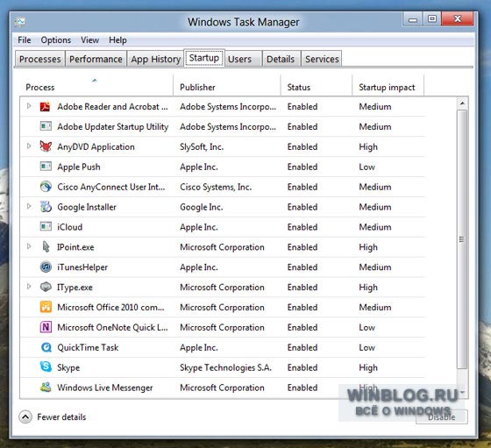This screenshot has width=491, height=448.
Task: Maximize the Task Manager window
Action: (432, 18)
